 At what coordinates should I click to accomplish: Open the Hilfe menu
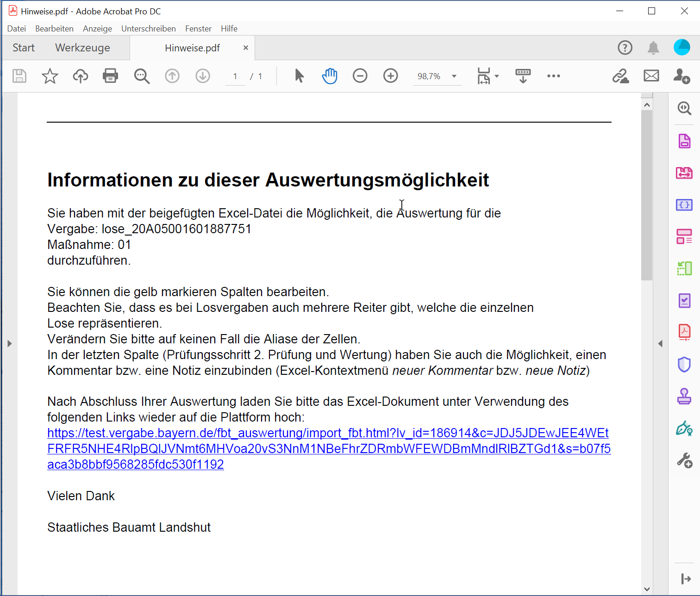229,29
